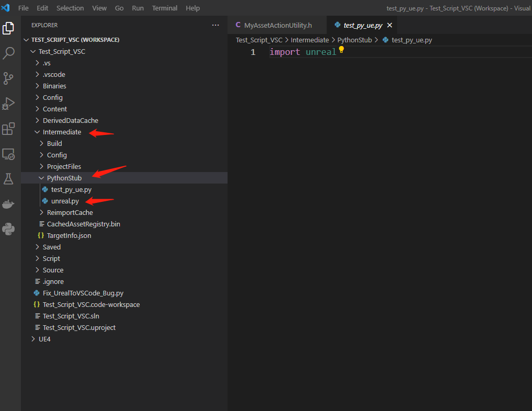Select the test_py_ue.py editor tab

click(x=363, y=25)
